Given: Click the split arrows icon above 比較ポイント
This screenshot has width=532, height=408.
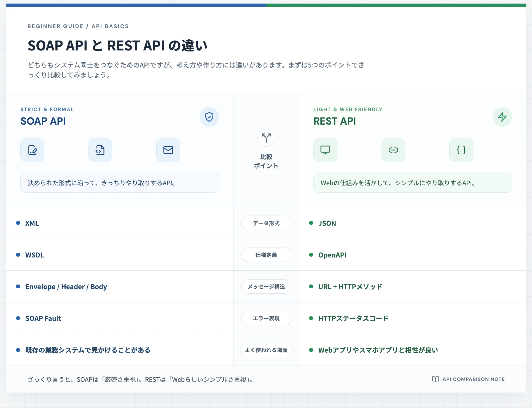Looking at the screenshot, I should click(x=266, y=138).
